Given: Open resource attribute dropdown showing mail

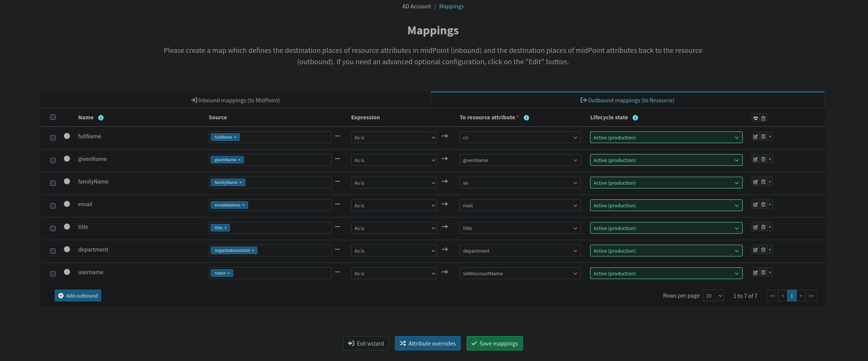Looking at the screenshot, I should click(520, 205).
